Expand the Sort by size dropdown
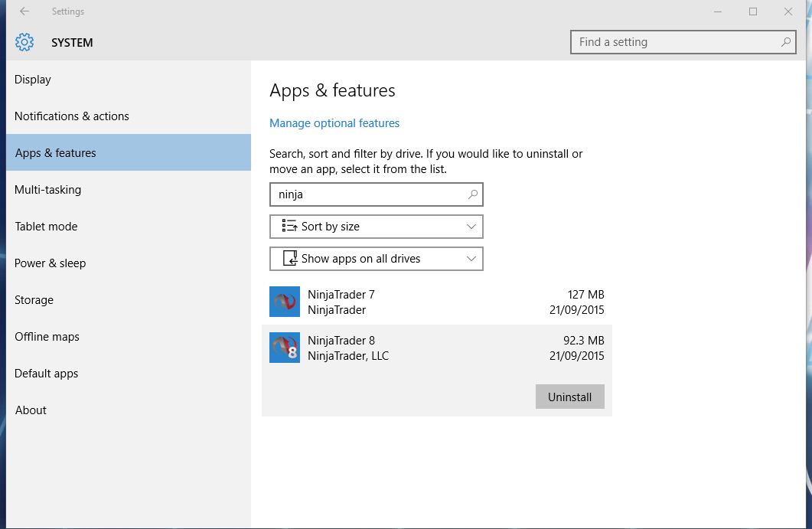This screenshot has height=529, width=812. pyautogui.click(x=471, y=227)
